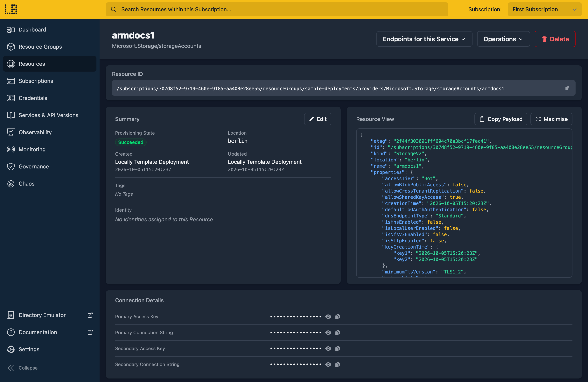588x382 pixels.
Task: Select Resources in the sidebar
Action: pos(50,64)
